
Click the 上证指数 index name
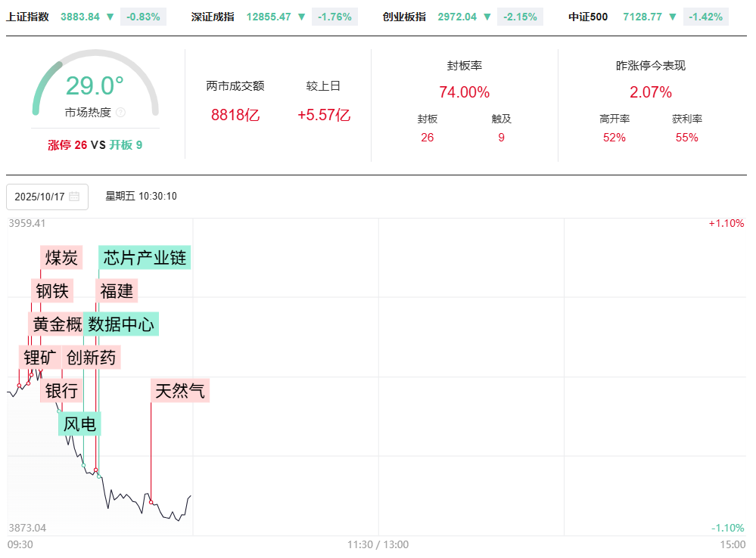pyautogui.click(x=27, y=16)
